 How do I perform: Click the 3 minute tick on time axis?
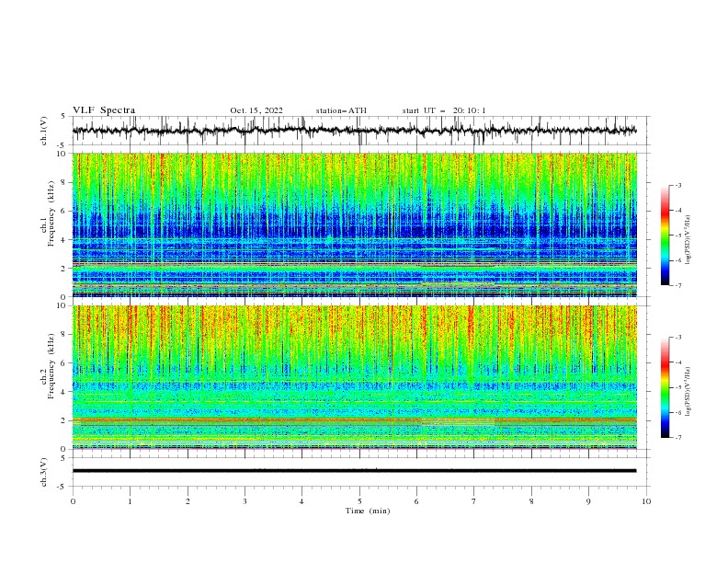point(245,501)
